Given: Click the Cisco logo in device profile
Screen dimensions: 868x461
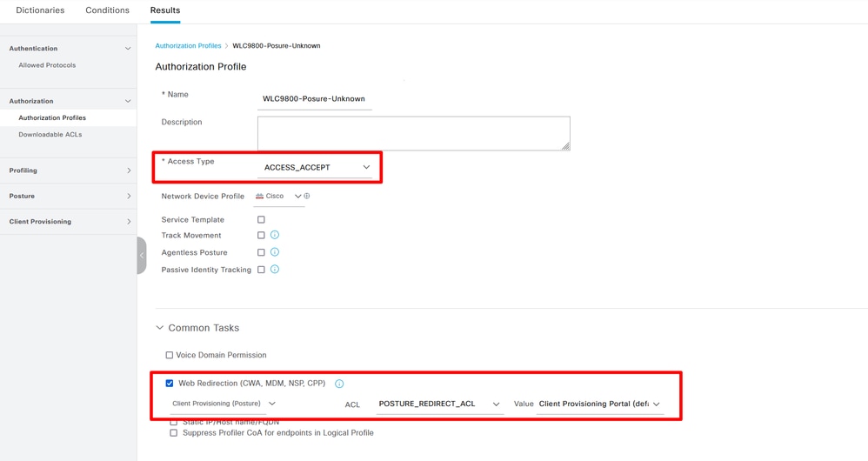Looking at the screenshot, I should click(x=259, y=196).
